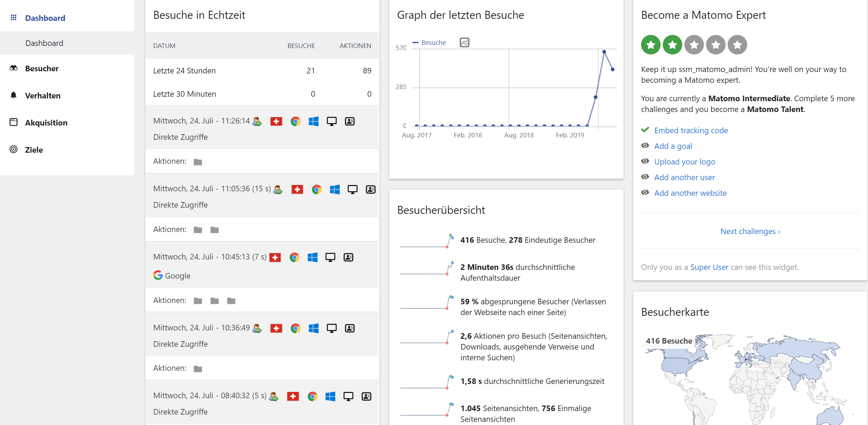
Task: Click the action folder icon of 11:26:14 visit
Action: point(198,162)
